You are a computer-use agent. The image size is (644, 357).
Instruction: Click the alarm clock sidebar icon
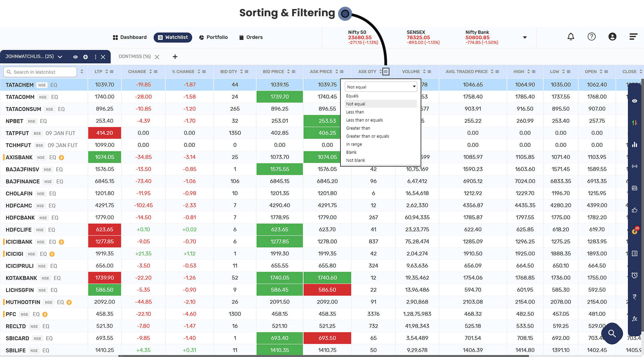635,275
